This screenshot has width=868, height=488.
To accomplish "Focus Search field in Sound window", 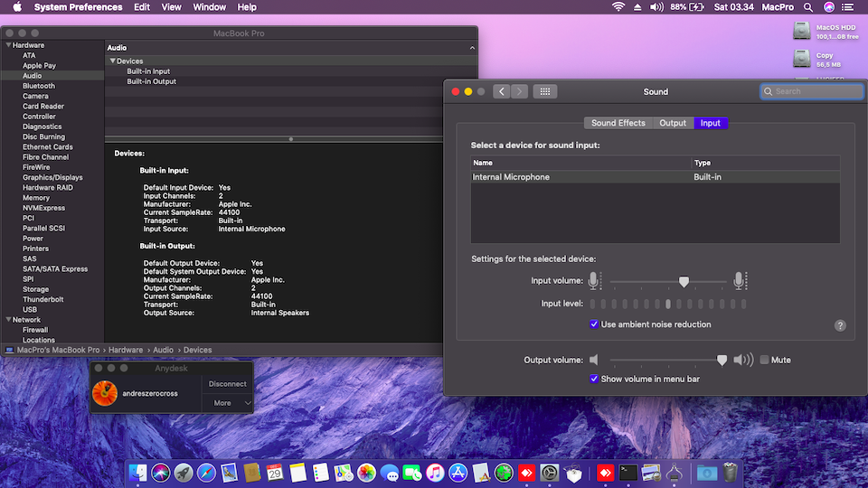I will pyautogui.click(x=812, y=91).
